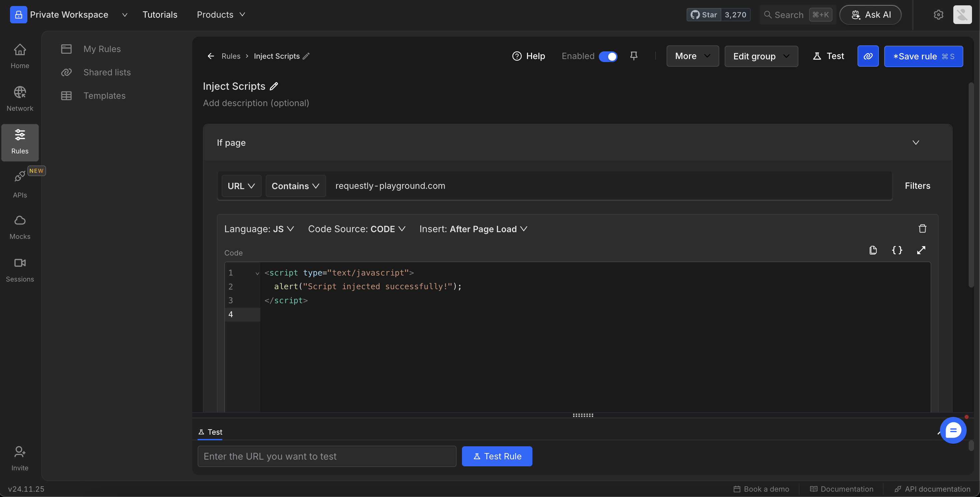Toggle the Enabled rule switch
980x497 pixels.
607,56
